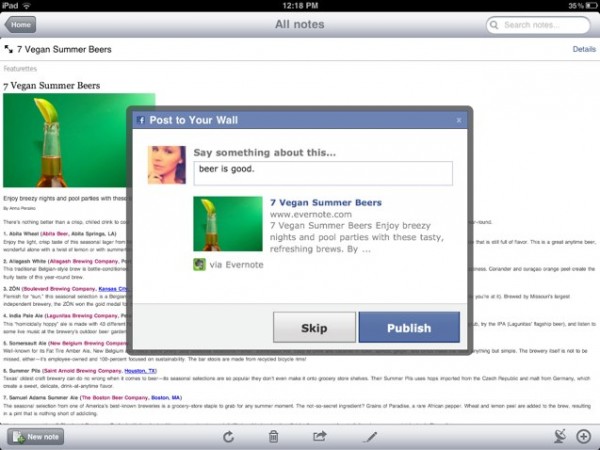600x450 pixels.
Task: Create a New note
Action: coord(36,437)
